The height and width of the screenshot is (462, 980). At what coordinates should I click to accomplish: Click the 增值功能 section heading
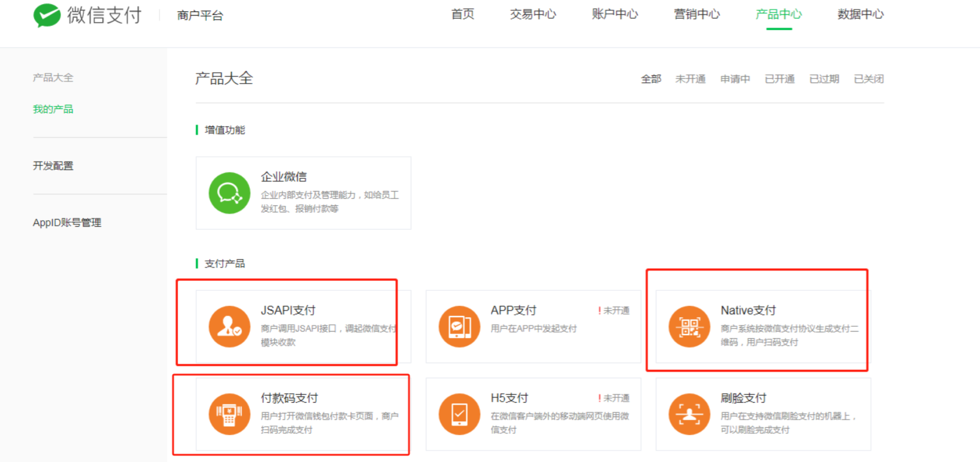click(x=225, y=130)
